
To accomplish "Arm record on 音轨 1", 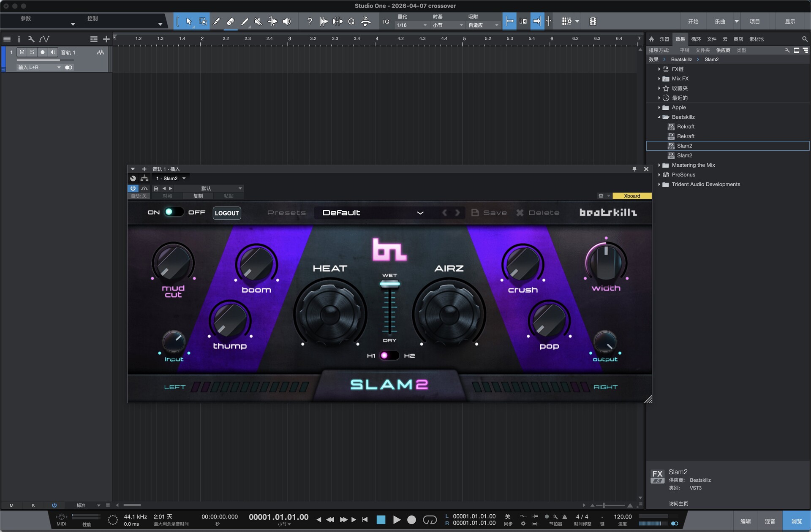I will (x=43, y=52).
